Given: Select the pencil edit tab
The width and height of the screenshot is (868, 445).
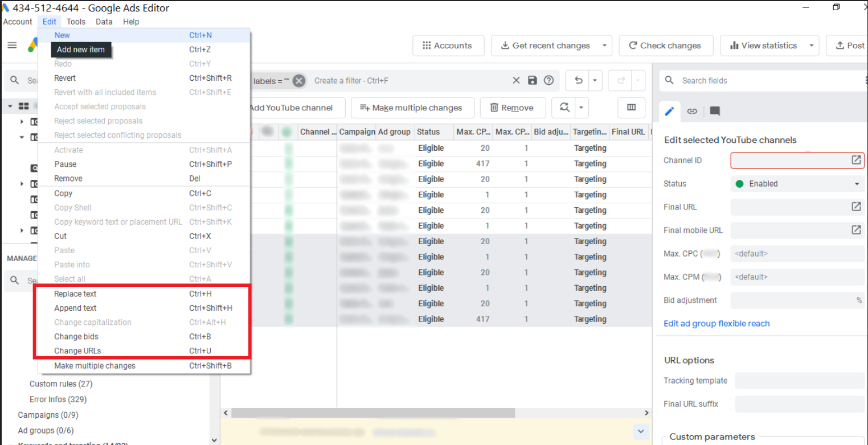Looking at the screenshot, I should click(669, 111).
